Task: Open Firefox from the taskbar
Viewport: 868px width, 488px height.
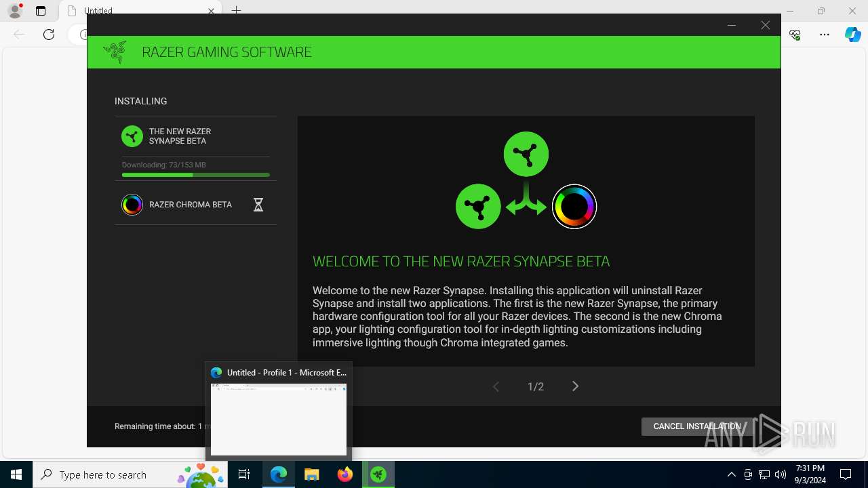Action: (x=345, y=474)
